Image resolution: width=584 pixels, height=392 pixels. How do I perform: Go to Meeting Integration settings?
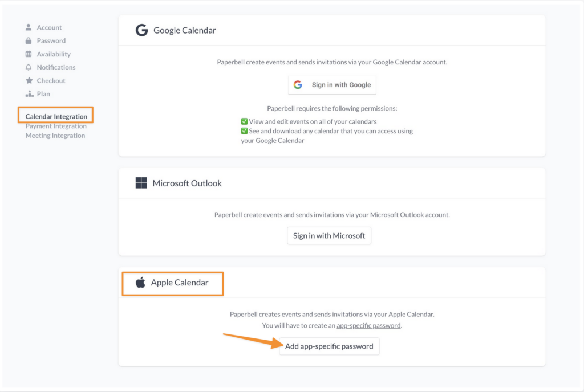(x=55, y=136)
